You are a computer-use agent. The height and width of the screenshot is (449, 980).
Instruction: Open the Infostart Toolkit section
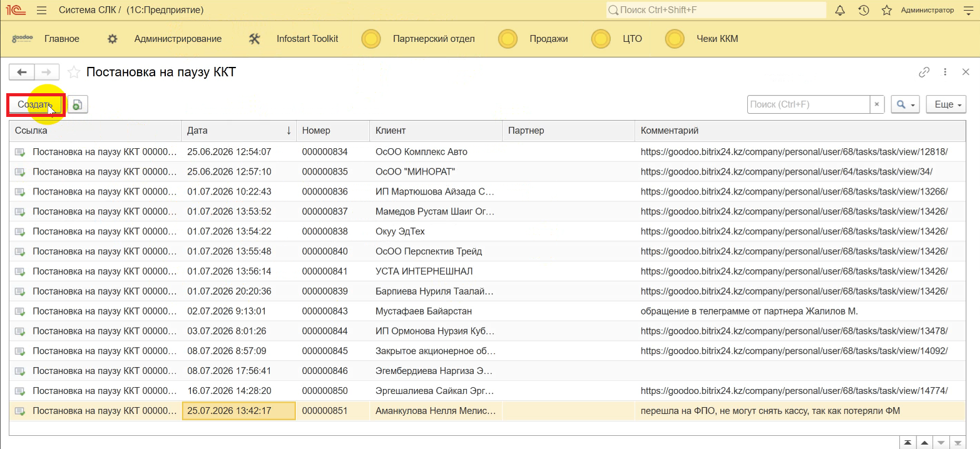coord(307,39)
